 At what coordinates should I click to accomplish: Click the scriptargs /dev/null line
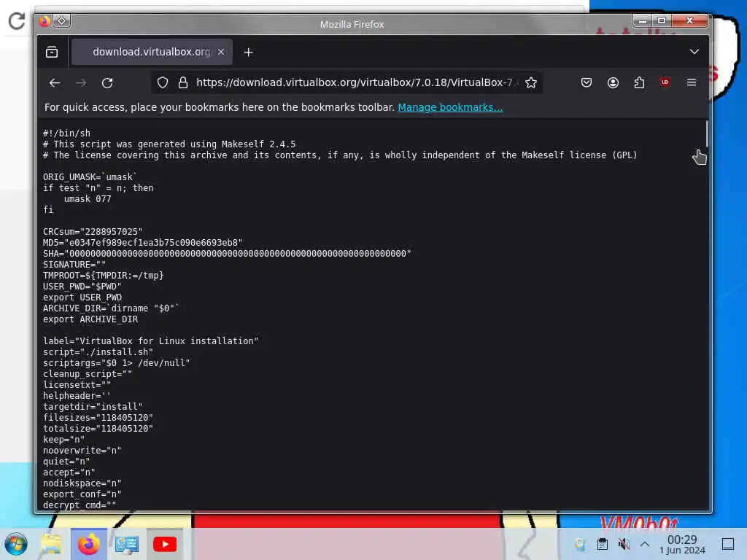tap(116, 363)
